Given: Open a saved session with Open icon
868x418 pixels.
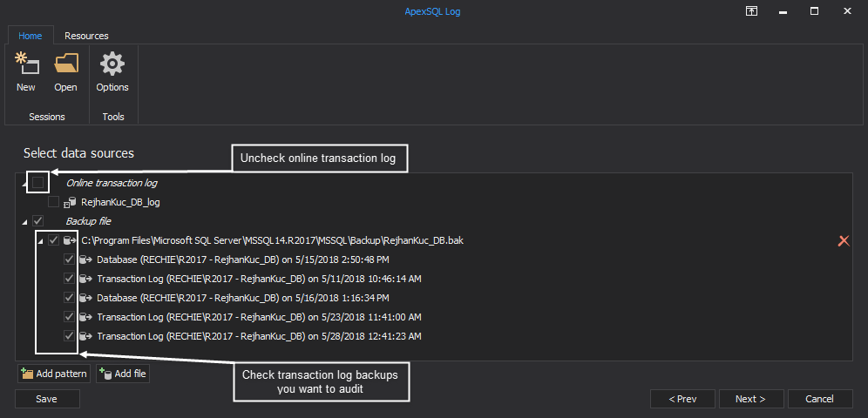Looking at the screenshot, I should click(x=66, y=63).
